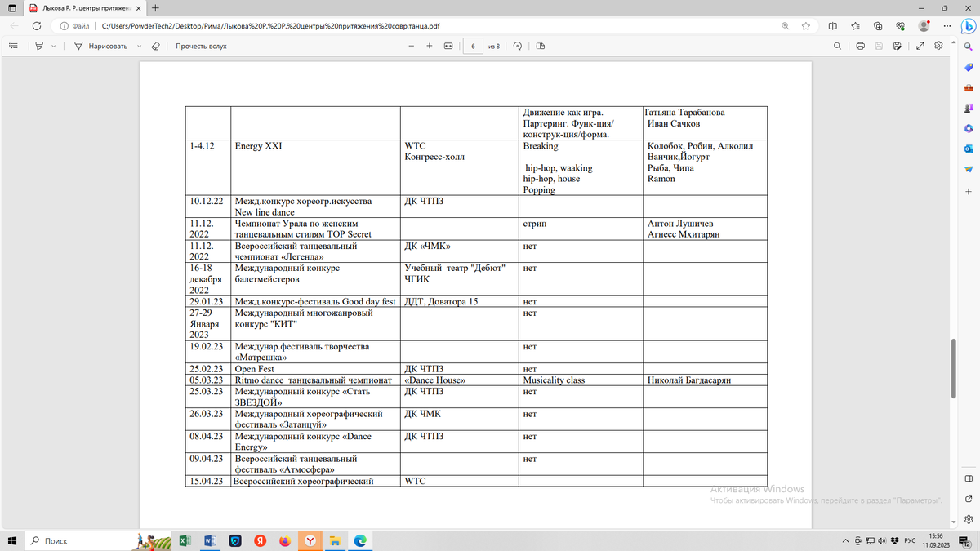Zoom in the PDF with plus icon
The height and width of the screenshot is (551, 980).
[x=430, y=46]
